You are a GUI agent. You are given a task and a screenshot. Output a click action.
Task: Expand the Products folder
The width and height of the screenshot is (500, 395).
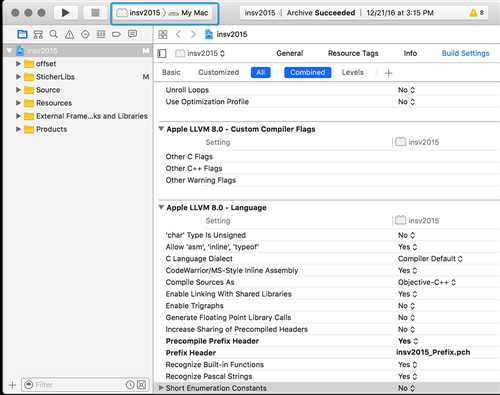pos(18,129)
